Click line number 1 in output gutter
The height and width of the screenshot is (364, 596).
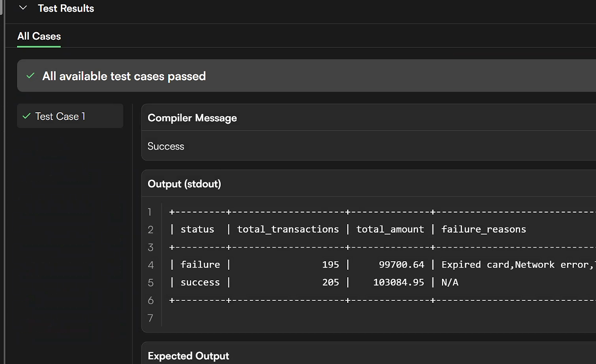point(150,212)
